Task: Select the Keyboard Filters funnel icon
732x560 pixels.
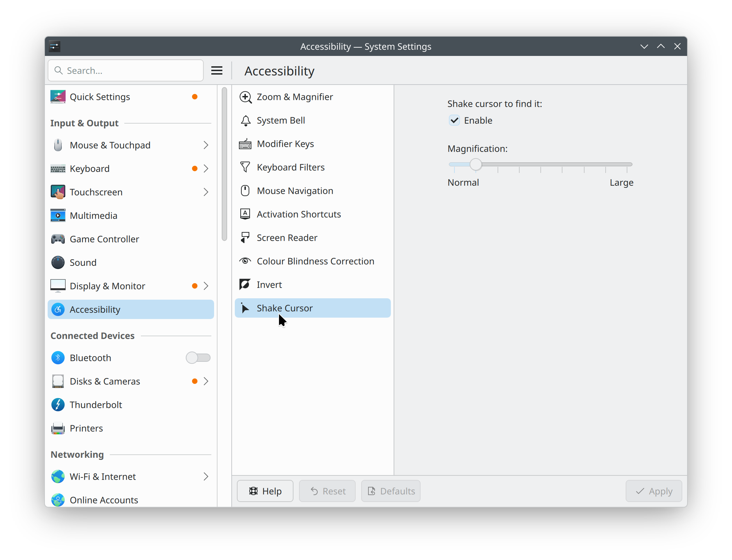Action: coord(245,167)
